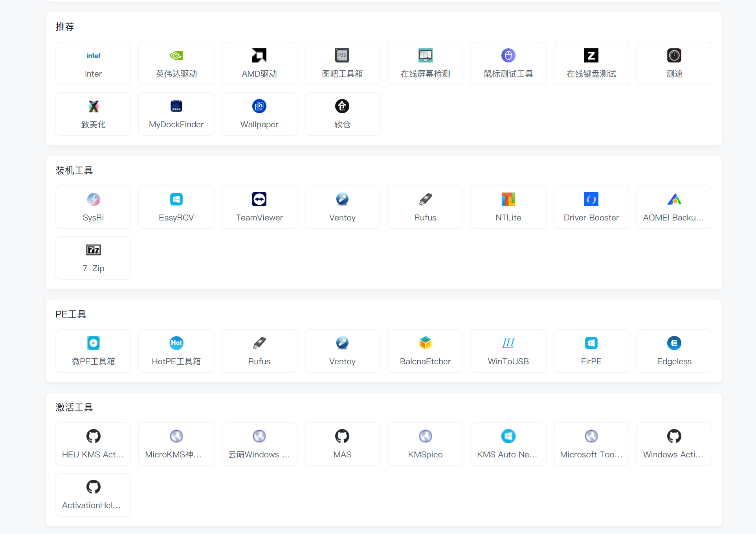Open the 云萌Windows activation card

point(259,444)
